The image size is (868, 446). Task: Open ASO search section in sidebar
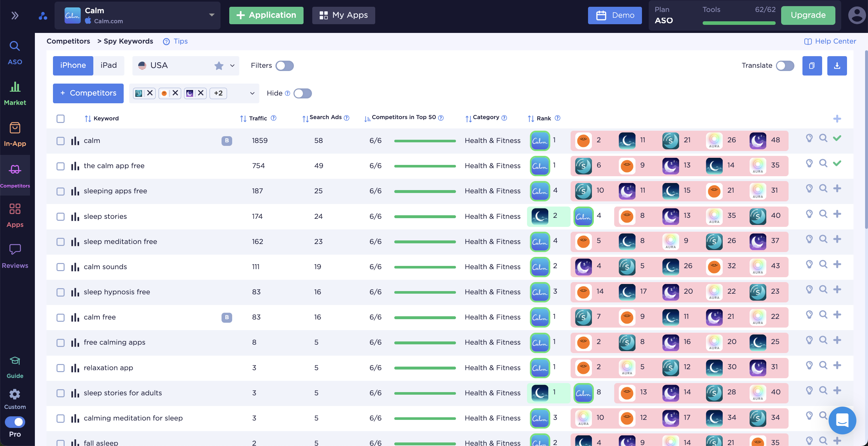(15, 53)
